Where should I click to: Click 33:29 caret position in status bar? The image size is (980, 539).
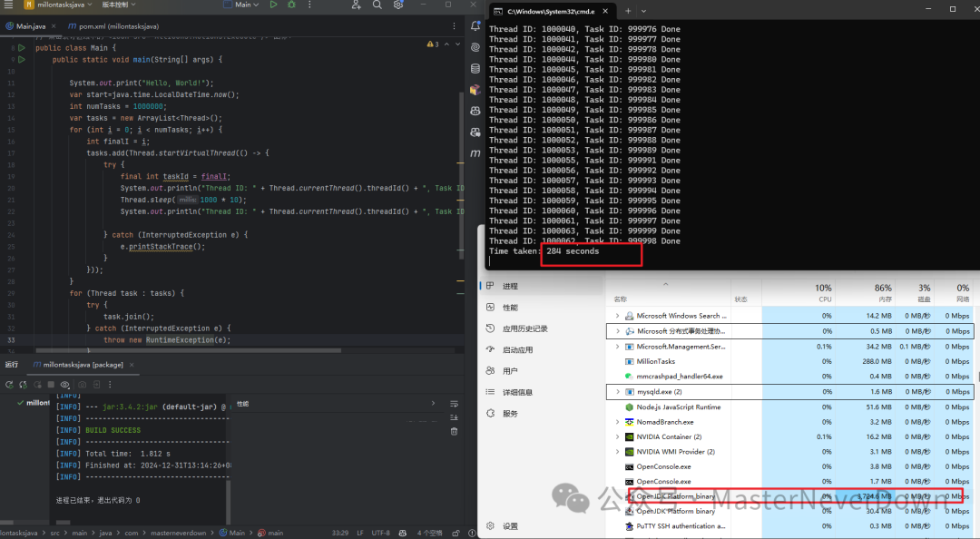pos(340,533)
